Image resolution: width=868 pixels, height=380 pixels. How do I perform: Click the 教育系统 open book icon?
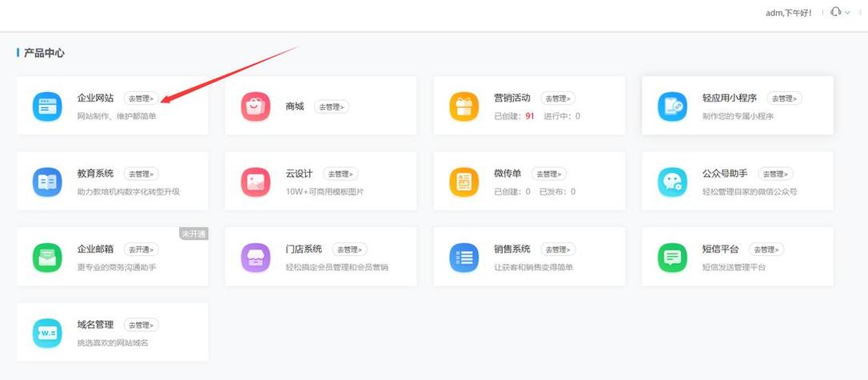pos(47,182)
